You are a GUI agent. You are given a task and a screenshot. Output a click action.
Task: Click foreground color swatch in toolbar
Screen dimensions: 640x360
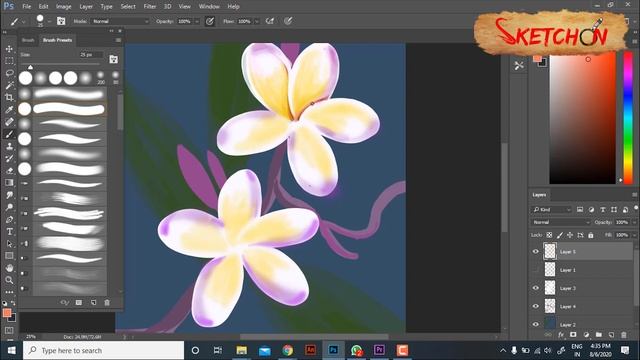click(7, 313)
